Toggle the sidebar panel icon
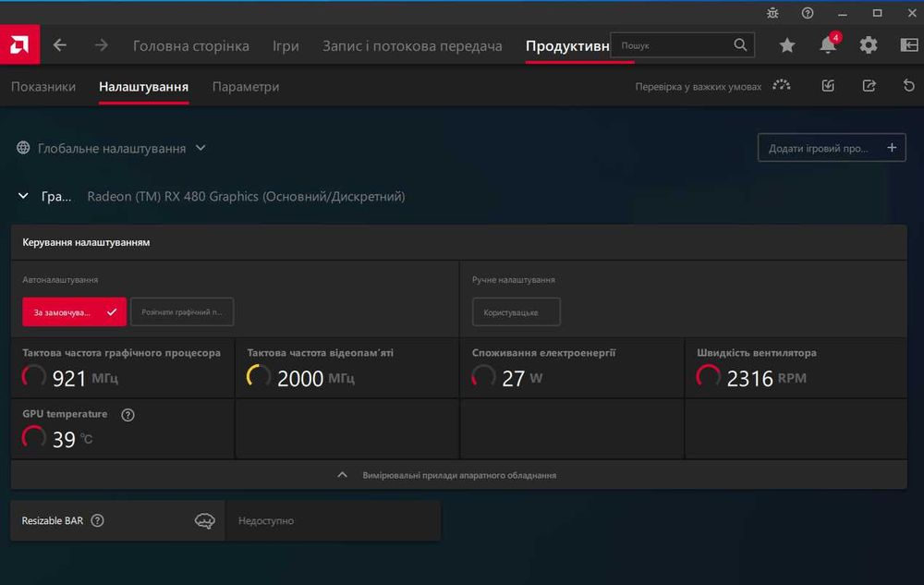 [x=908, y=44]
